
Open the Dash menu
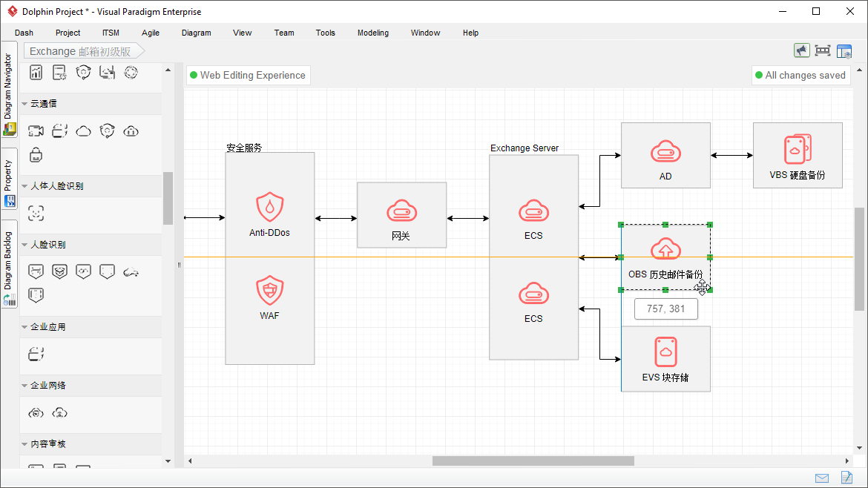24,33
